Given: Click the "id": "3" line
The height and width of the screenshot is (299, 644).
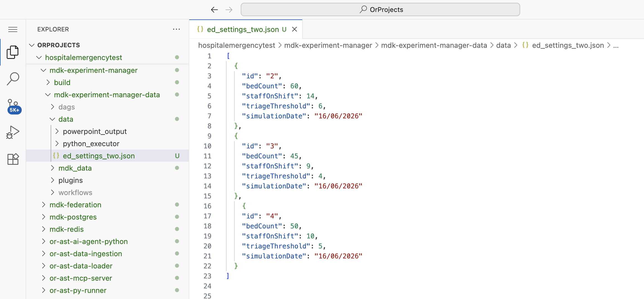Looking at the screenshot, I should 262,146.
